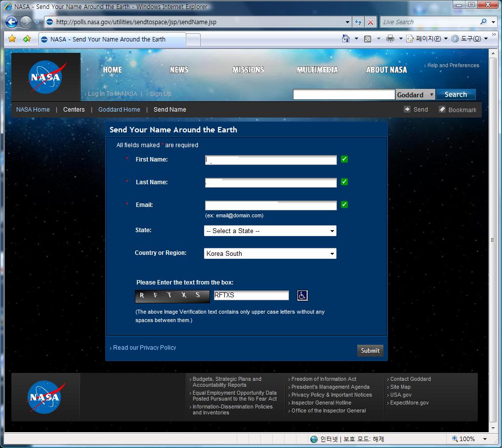Viewport: 502px width, 448px height.
Task: Open the address bar history dropdown arrow
Action: 347,22
